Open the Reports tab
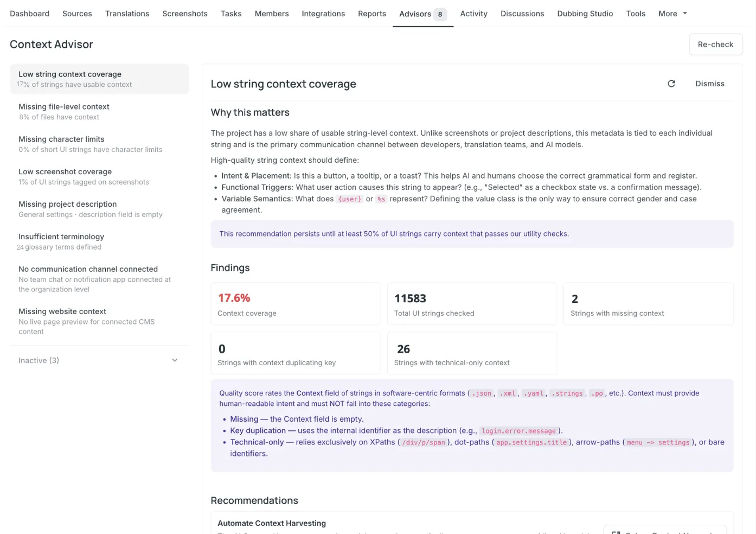Viewport: 756px width, 534px height. click(372, 14)
